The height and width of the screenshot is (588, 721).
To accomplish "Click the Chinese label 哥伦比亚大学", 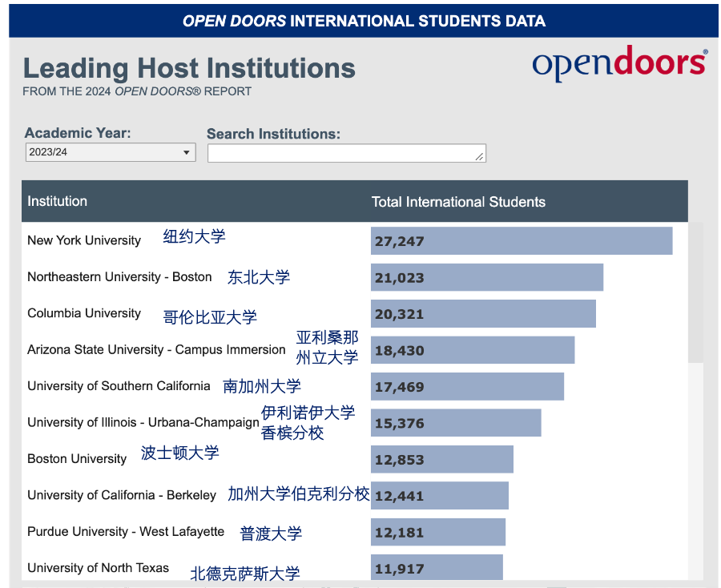I will (210, 317).
